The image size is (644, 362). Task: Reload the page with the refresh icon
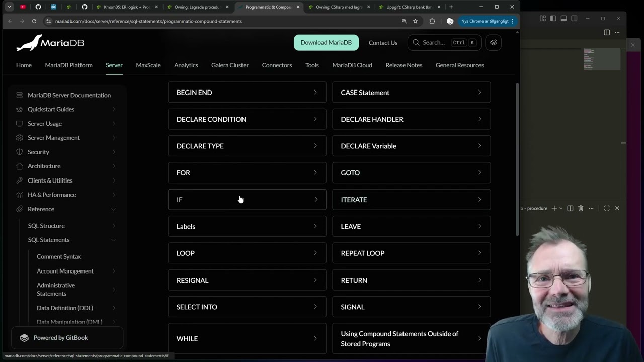coord(34,21)
